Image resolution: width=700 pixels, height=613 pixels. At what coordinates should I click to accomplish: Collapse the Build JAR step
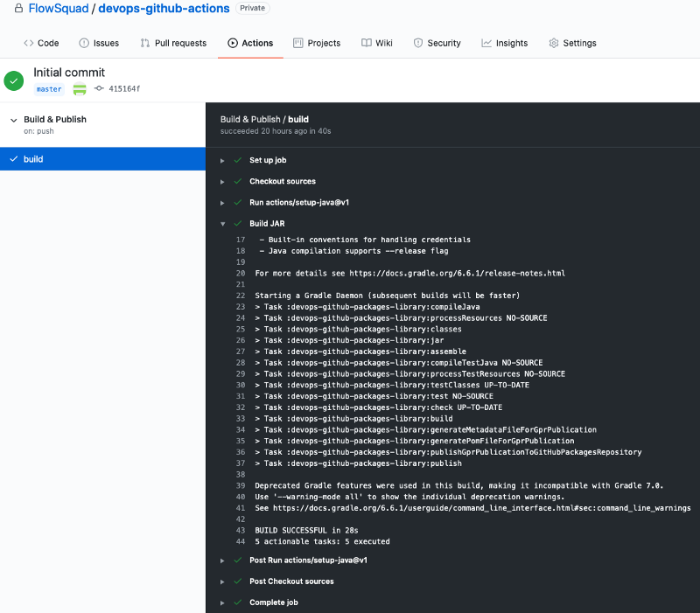point(223,224)
